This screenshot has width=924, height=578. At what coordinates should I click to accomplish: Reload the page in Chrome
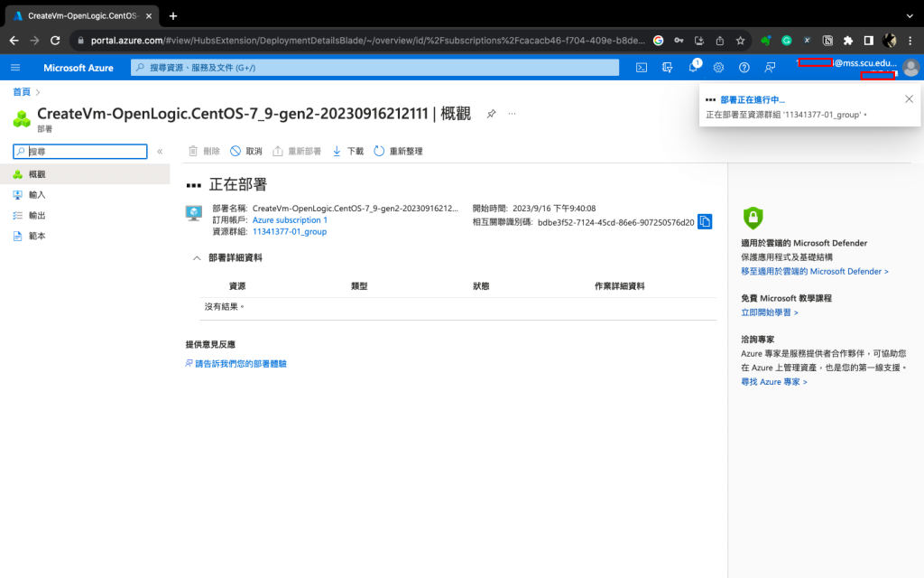[x=55, y=41]
